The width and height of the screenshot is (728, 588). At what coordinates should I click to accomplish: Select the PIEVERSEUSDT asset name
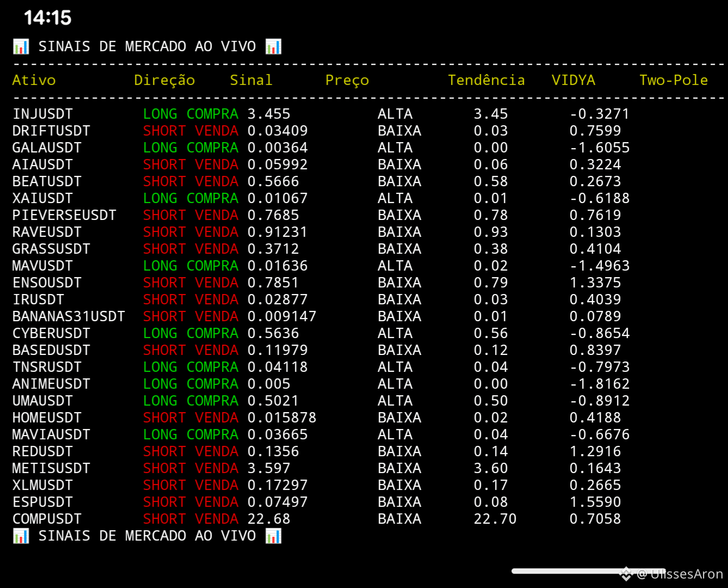pos(64,215)
